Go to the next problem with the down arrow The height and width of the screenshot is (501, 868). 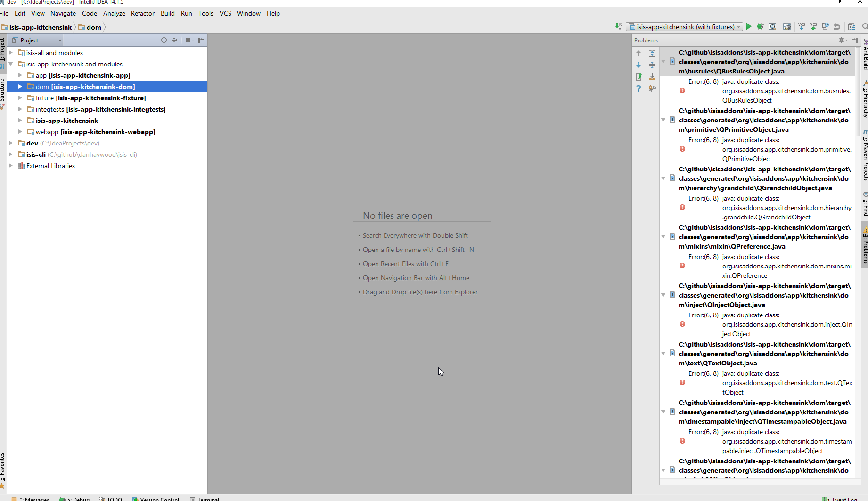(x=639, y=65)
